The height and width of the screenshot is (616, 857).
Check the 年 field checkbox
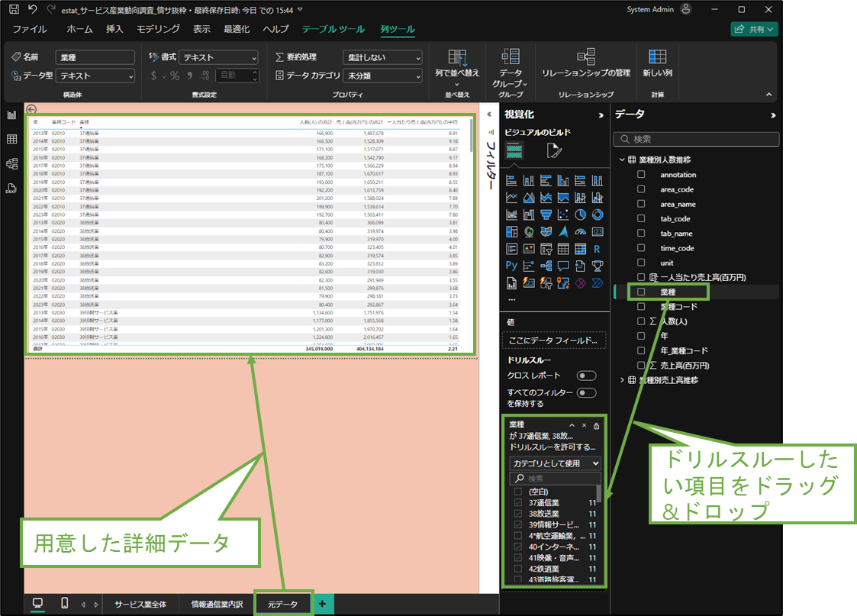641,336
